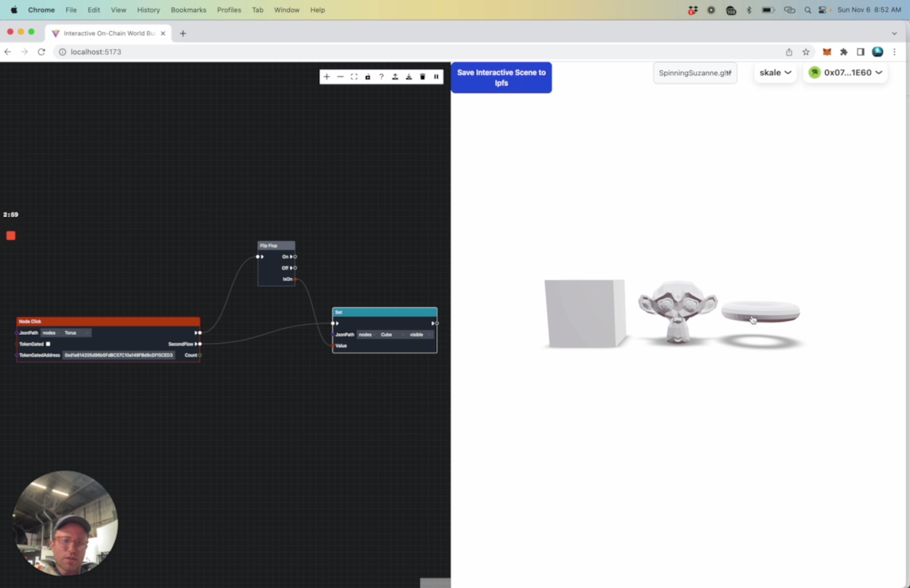Bookmark this page with star icon

point(806,51)
